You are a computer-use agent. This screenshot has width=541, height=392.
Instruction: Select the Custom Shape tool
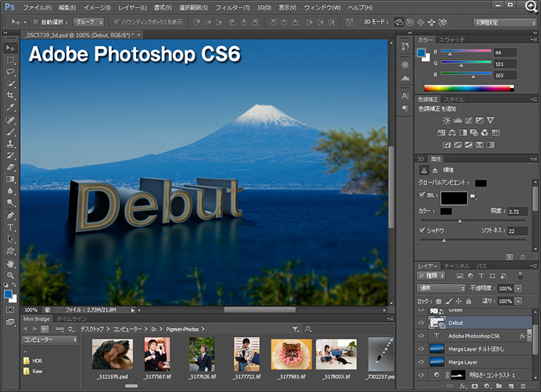click(x=11, y=251)
